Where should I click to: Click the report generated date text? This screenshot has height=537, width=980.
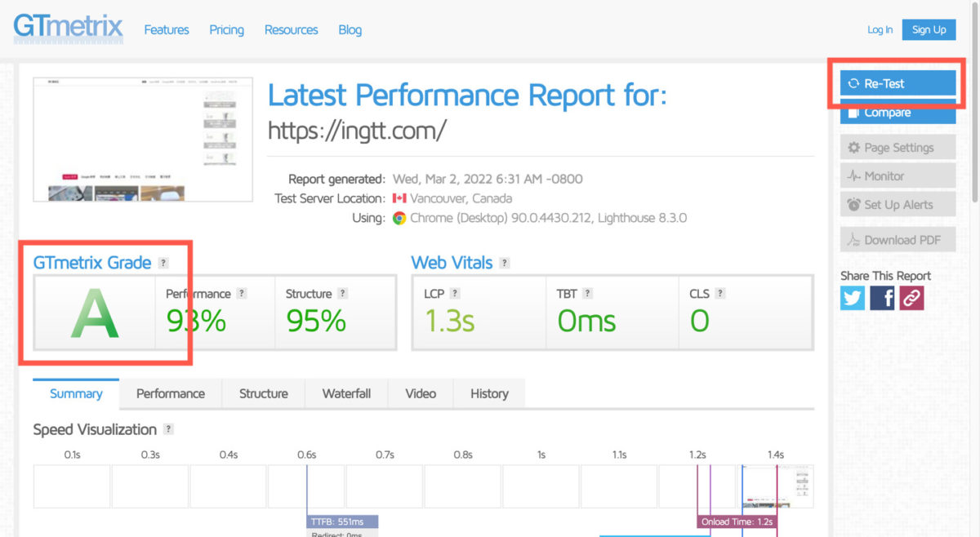pos(488,179)
